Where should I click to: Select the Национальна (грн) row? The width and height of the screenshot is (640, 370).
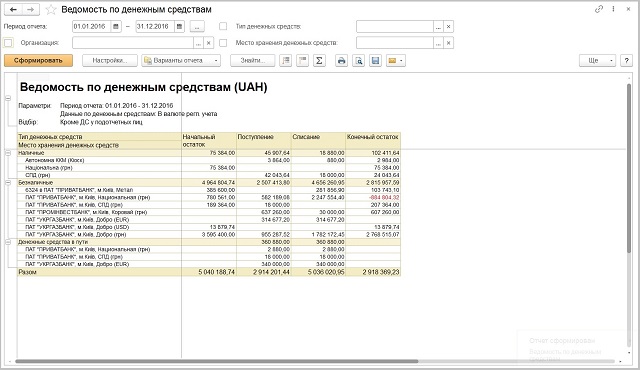click(x=209, y=168)
